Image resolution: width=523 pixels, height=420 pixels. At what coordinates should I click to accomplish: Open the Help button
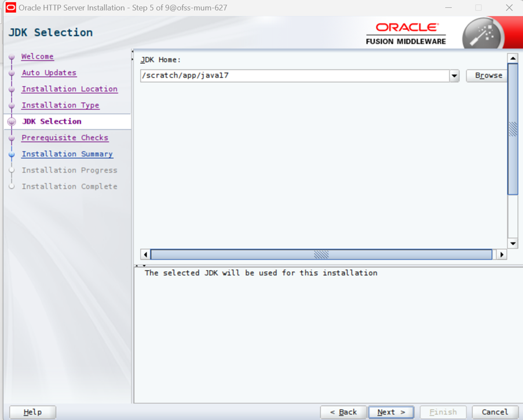point(32,412)
